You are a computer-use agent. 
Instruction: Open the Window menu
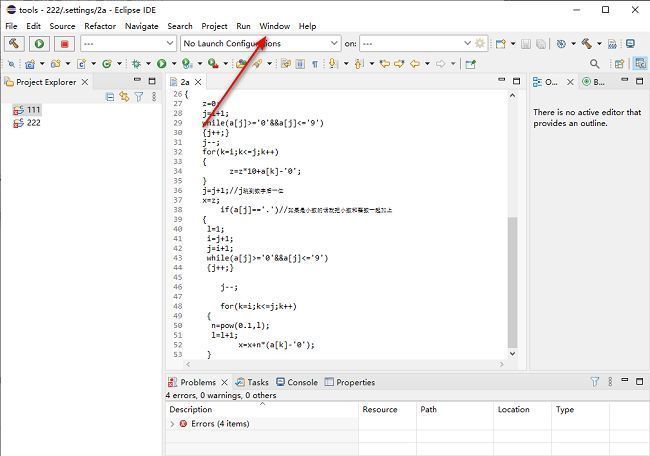click(274, 26)
